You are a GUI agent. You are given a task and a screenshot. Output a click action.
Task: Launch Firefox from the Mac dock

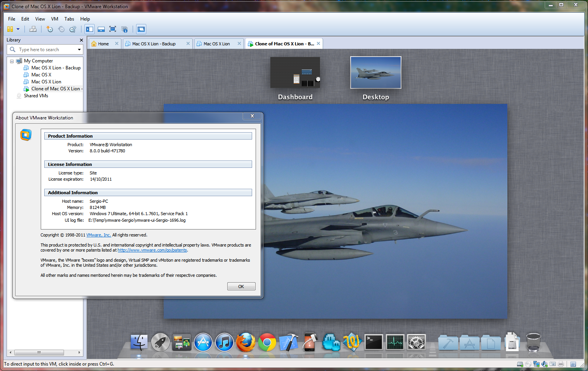246,342
